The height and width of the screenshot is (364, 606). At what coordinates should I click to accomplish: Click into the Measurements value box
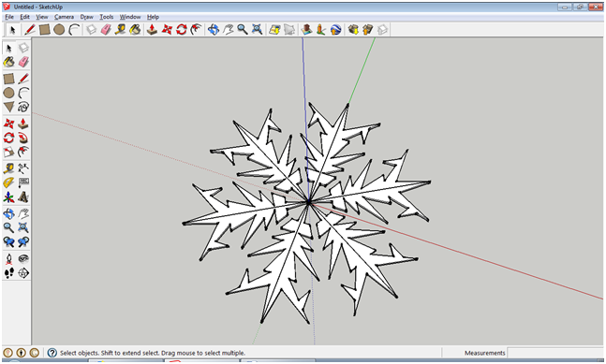coord(555,353)
